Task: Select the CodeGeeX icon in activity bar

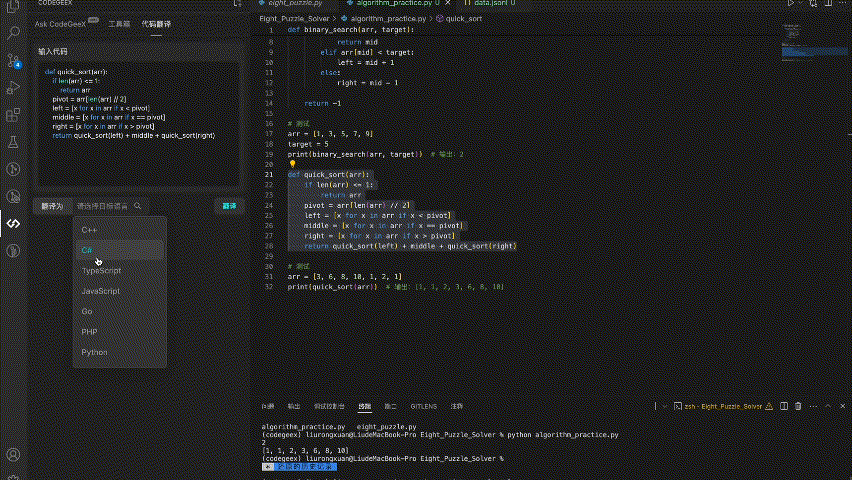Action: click(x=14, y=223)
